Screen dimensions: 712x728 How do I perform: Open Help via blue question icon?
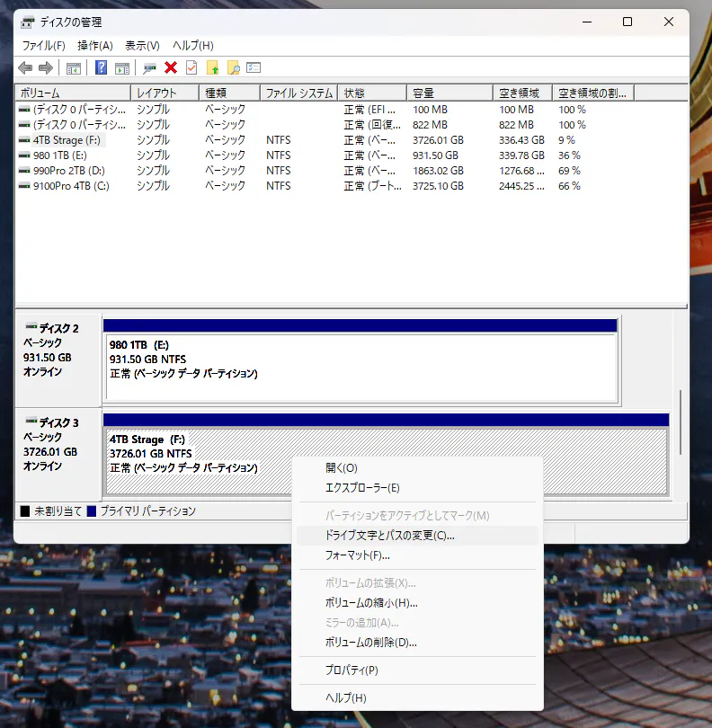(x=101, y=67)
